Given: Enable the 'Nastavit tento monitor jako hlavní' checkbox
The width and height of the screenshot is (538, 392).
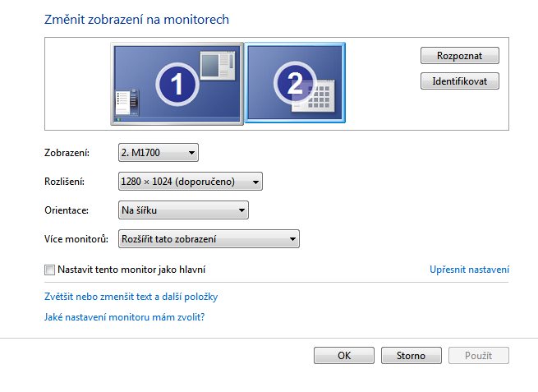Looking at the screenshot, I should [50, 270].
